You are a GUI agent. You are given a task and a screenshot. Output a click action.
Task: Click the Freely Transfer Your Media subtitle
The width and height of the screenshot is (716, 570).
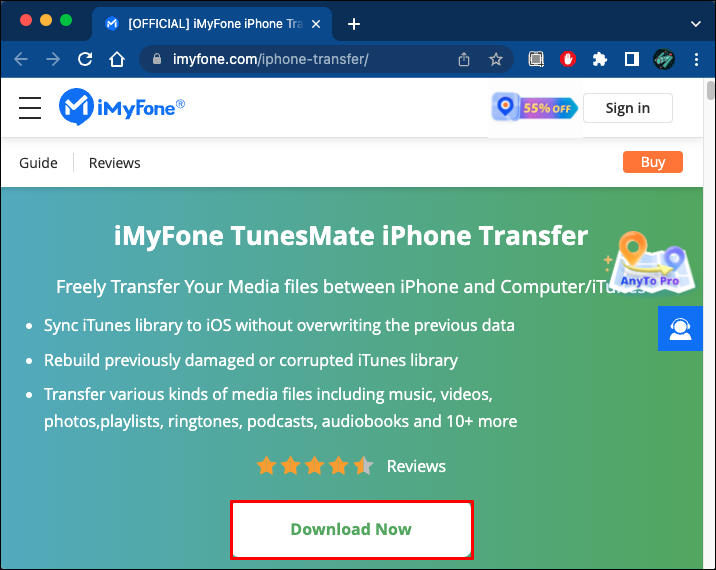click(351, 287)
